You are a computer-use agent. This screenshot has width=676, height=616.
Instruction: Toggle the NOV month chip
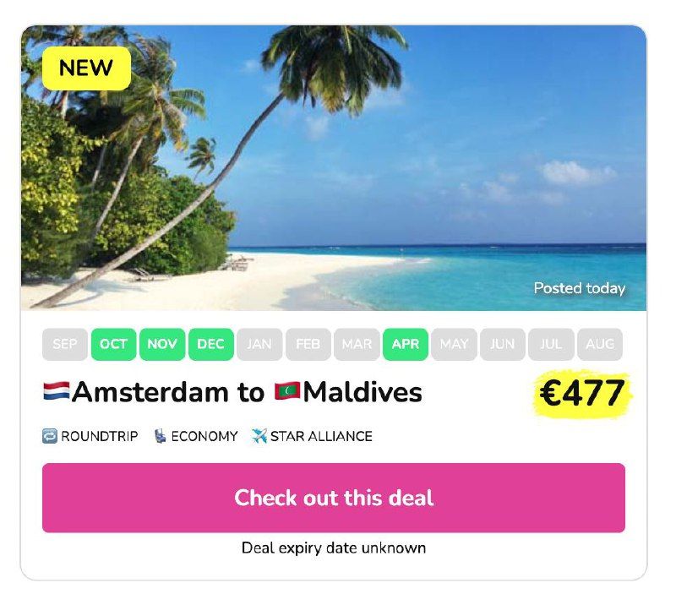[162, 344]
